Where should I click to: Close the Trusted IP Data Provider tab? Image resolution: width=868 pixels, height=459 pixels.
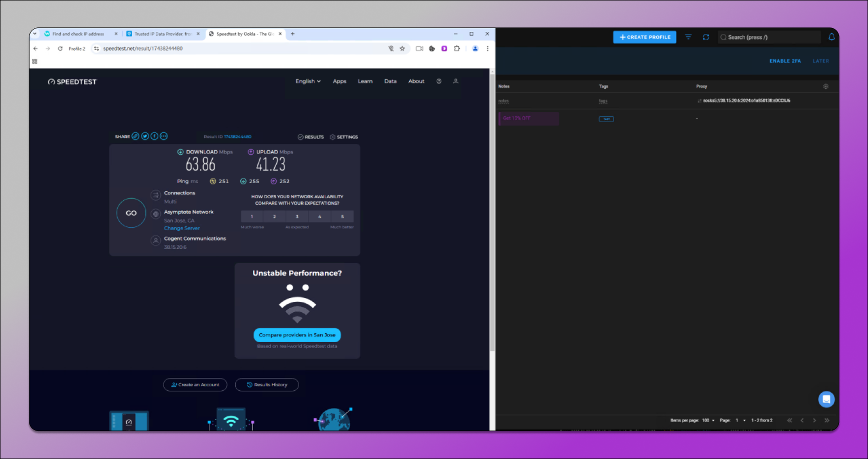pos(198,34)
